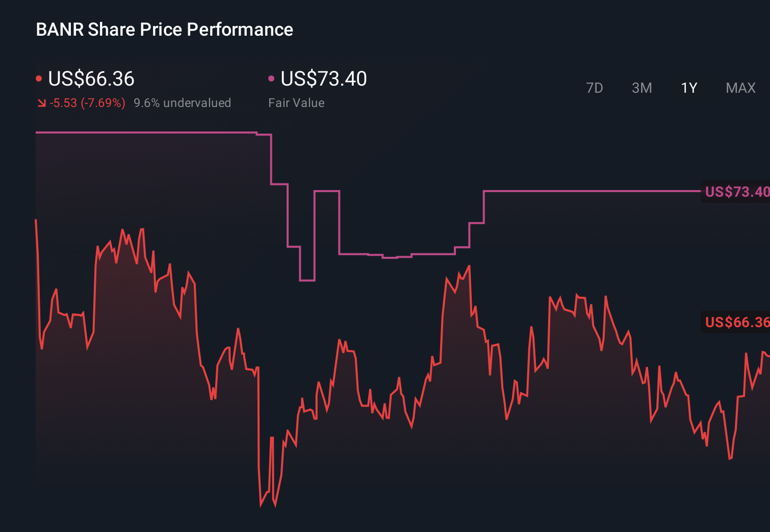Select the US$66.36 price tag on chart

click(736, 322)
